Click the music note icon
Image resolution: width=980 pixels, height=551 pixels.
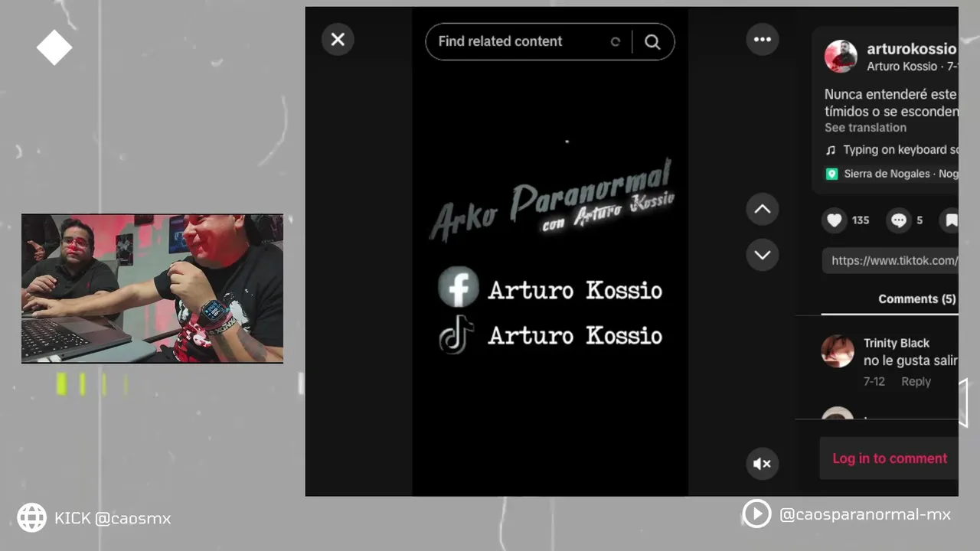831,150
